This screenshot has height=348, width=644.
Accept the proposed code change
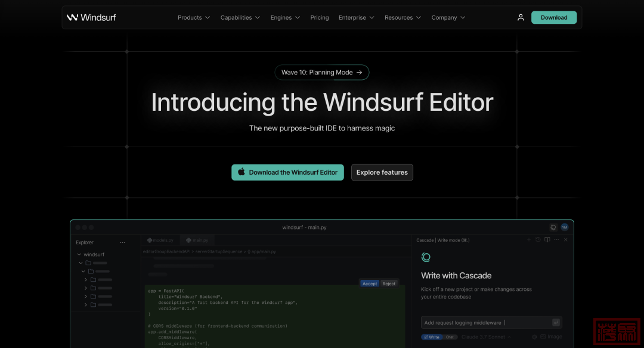pyautogui.click(x=369, y=284)
